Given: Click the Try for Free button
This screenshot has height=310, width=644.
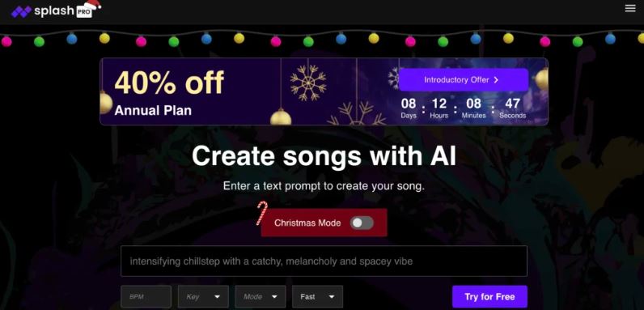Looking at the screenshot, I should click(x=489, y=297).
